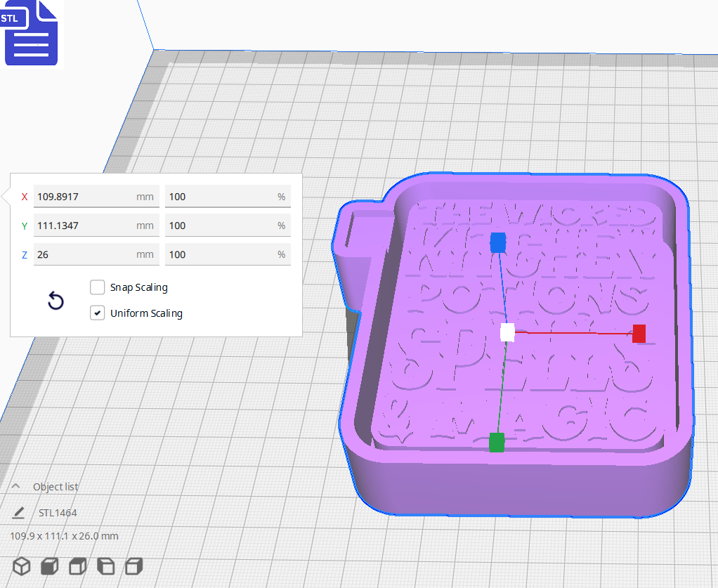The width and height of the screenshot is (718, 588).
Task: Open the STL file thumbnail in the corner
Action: [31, 33]
